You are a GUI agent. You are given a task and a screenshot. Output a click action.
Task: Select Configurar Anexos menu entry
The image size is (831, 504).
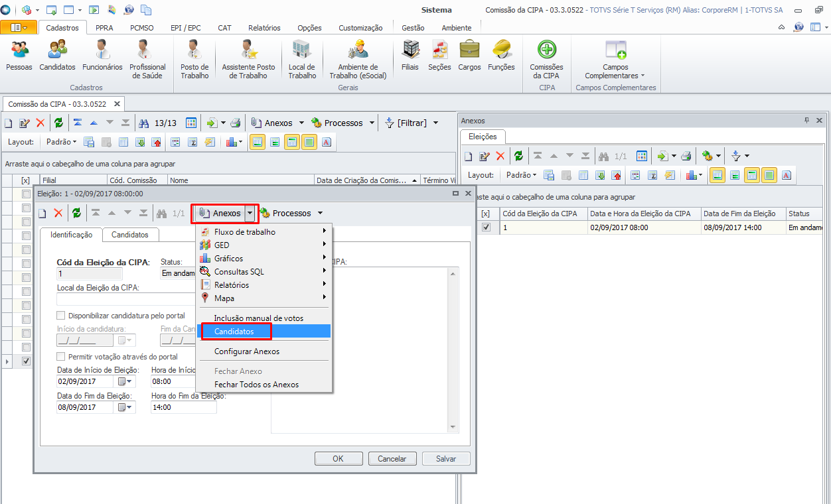(x=264, y=351)
